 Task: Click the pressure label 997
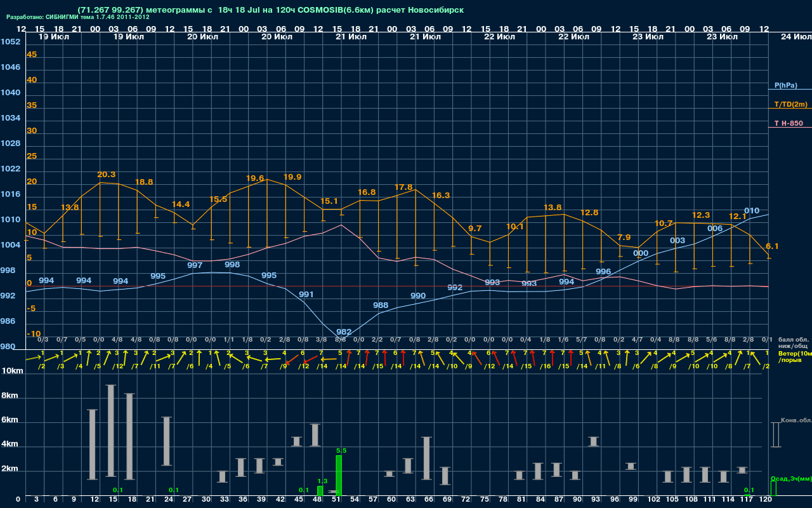coord(195,265)
